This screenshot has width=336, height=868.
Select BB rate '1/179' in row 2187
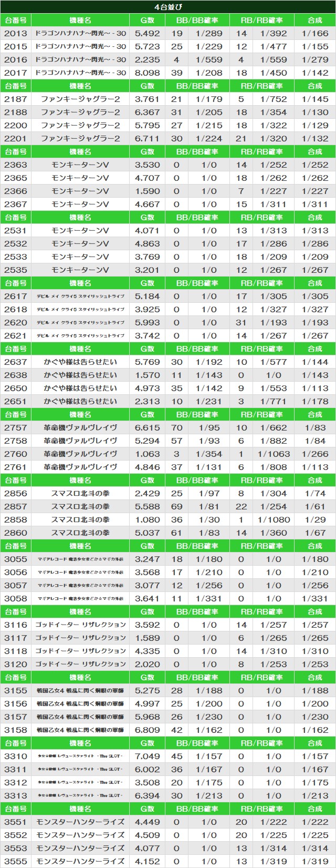click(x=209, y=99)
